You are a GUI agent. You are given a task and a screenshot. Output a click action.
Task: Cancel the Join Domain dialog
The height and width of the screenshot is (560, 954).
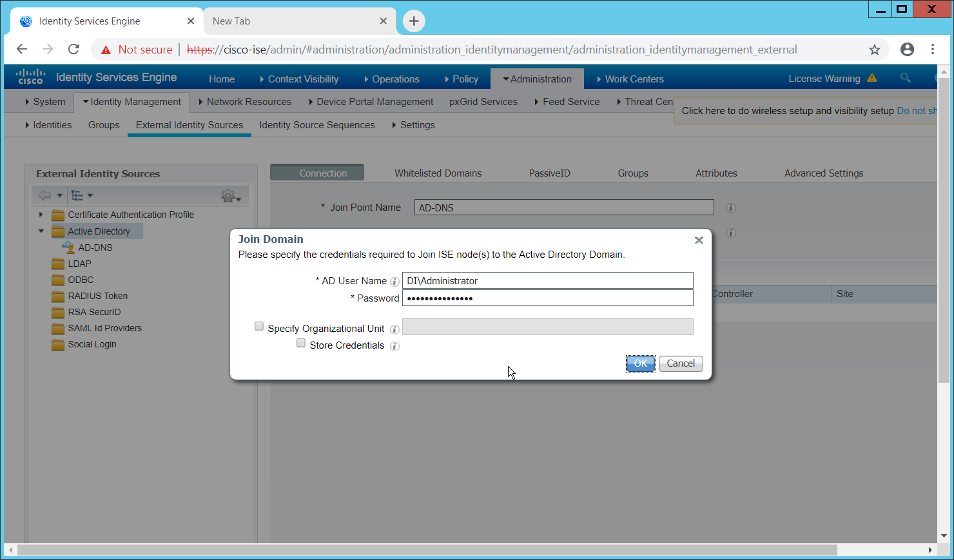681,363
